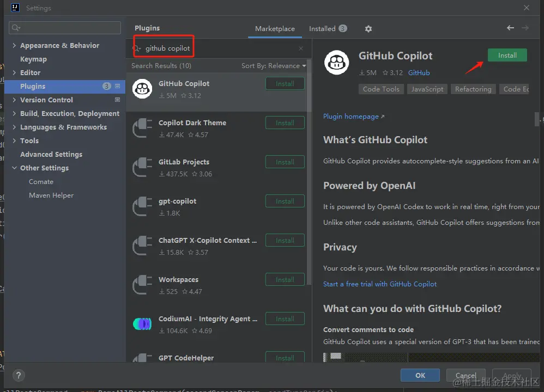Click the search options magnifier in plugin search
544x392 pixels.
coord(137,48)
